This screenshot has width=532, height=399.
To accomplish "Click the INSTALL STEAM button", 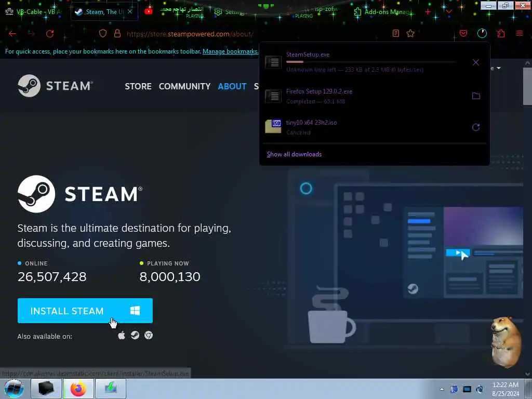I will click(x=85, y=311).
